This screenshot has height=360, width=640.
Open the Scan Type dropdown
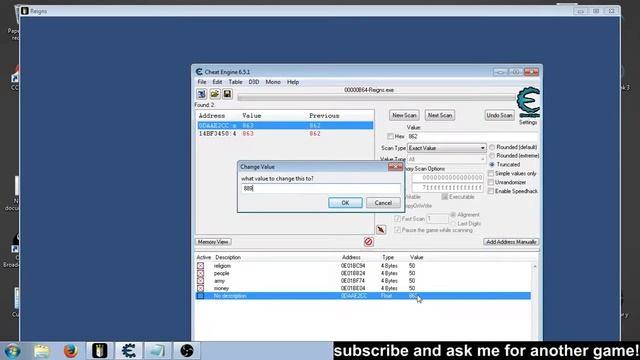point(447,148)
